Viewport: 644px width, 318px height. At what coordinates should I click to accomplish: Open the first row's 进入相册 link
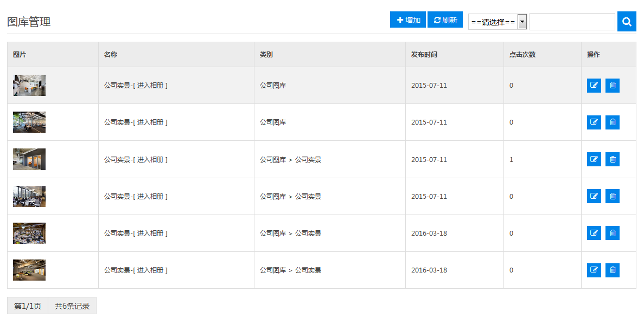point(152,86)
